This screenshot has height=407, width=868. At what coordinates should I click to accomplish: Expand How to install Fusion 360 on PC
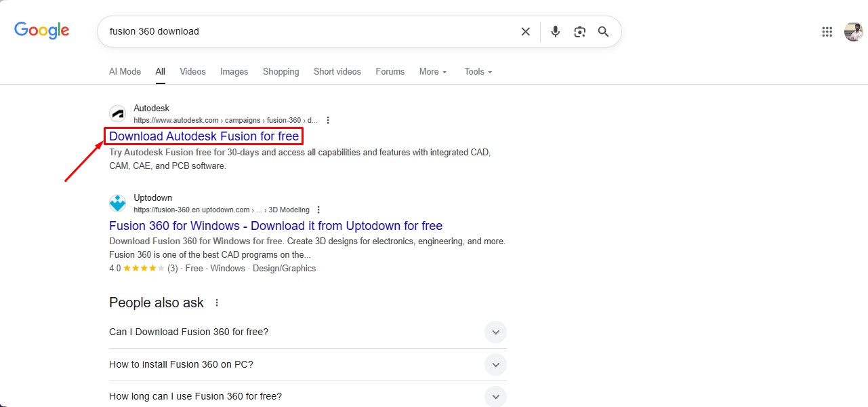[308, 365]
